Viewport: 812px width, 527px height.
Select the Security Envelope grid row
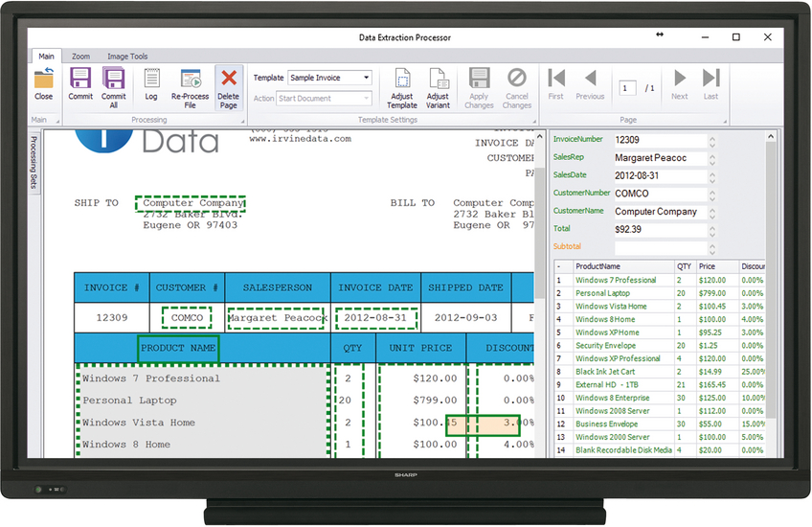(x=659, y=346)
